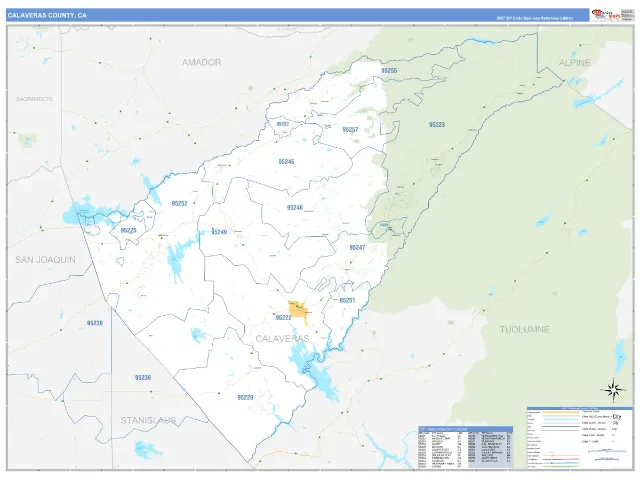This screenshot has height=480, width=640.
Task: Click the SACRAMENTO county label
Action: pos(35,99)
